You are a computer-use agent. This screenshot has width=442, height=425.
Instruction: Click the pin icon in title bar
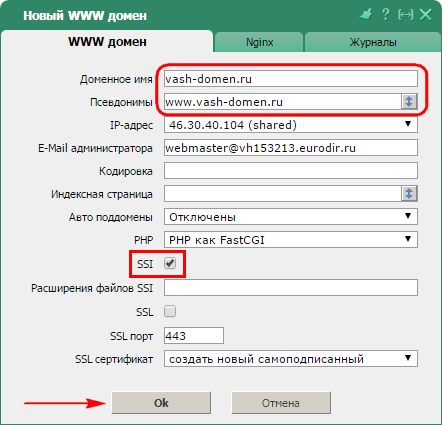366,15
